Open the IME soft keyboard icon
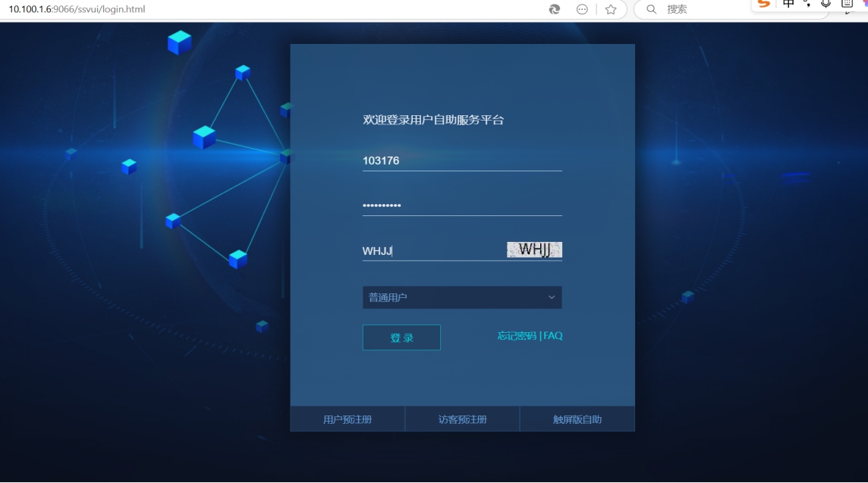 847,4
